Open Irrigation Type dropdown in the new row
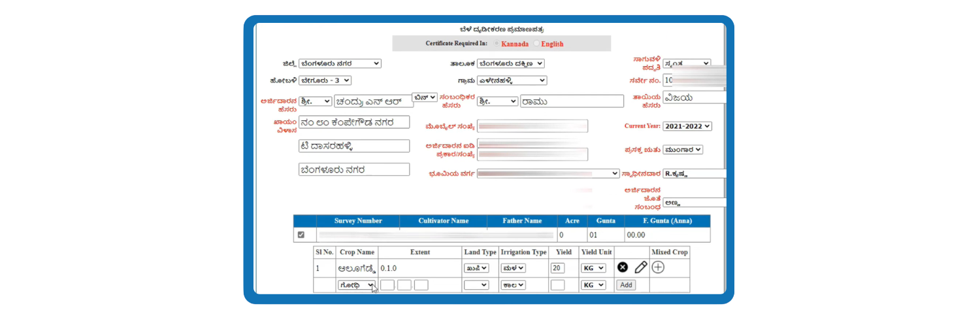Image resolution: width=980 pixels, height=327 pixels. 514,285
